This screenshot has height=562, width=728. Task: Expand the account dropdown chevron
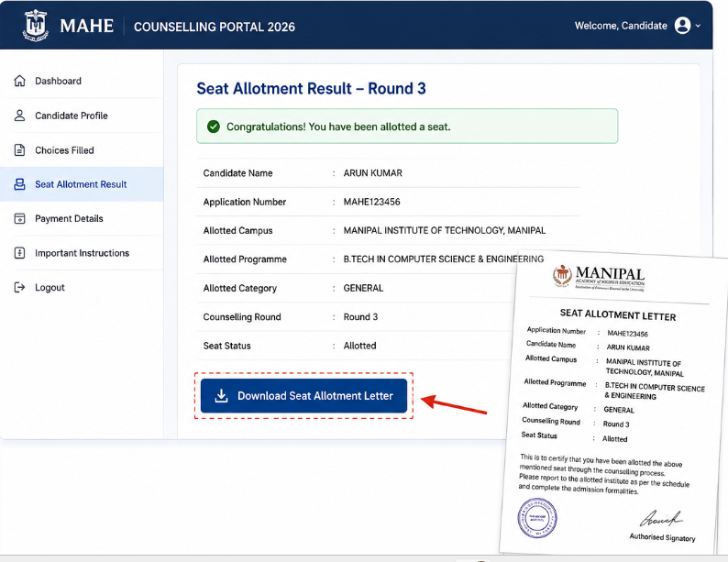tap(698, 26)
